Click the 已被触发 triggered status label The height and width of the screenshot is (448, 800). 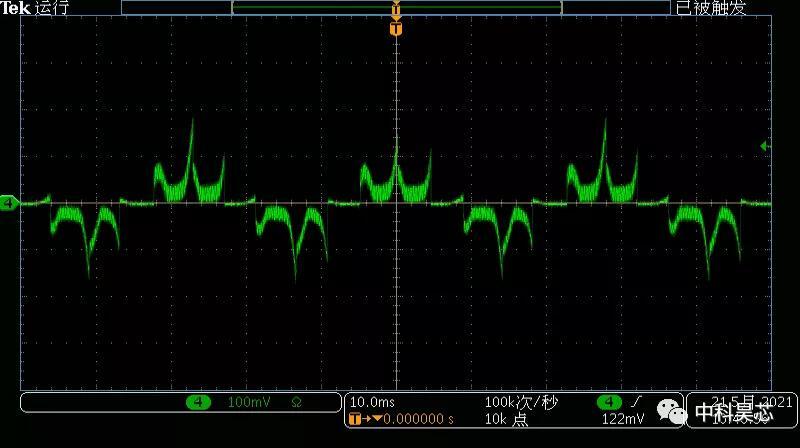click(711, 8)
